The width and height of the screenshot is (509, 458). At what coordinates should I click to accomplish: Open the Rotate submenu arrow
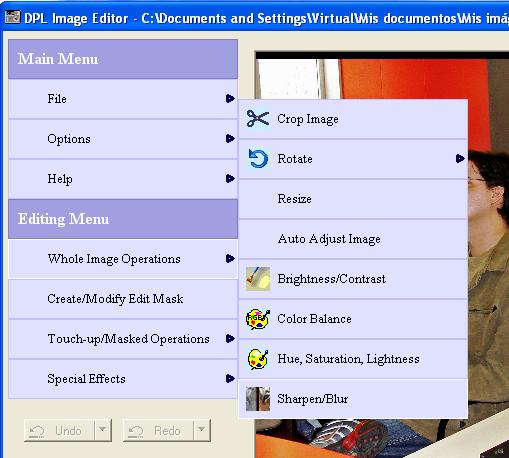[x=460, y=158]
